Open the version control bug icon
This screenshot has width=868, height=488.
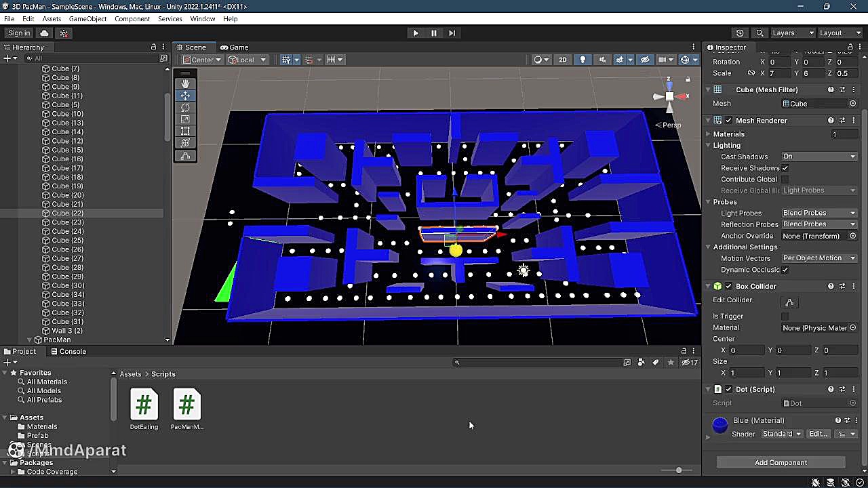[x=64, y=33]
